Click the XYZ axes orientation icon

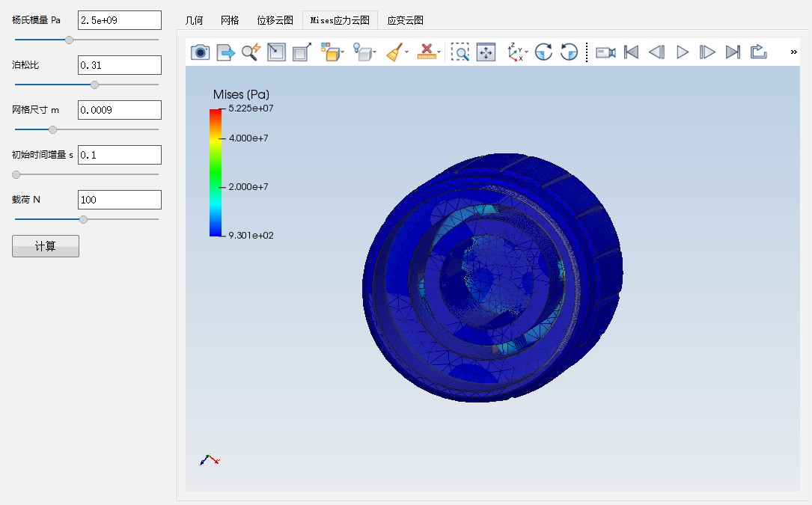click(516, 52)
